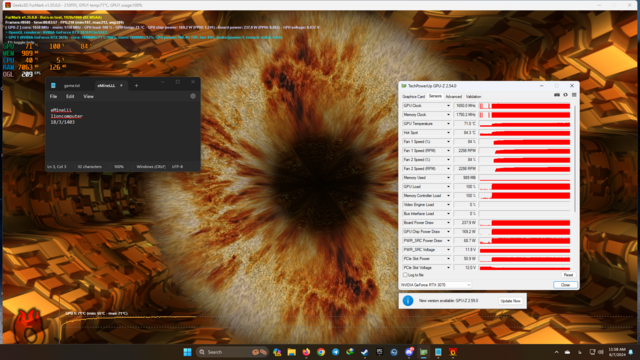Switch to Notepad via its taskbar icon
The image size is (640, 360).
pyautogui.click(x=438, y=352)
